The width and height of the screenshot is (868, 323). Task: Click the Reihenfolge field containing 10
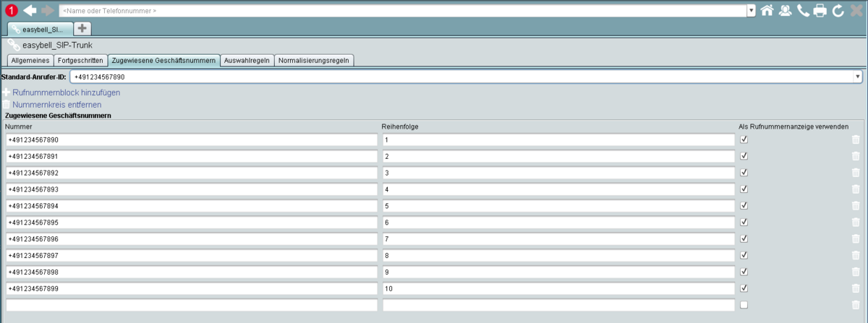[558, 288]
